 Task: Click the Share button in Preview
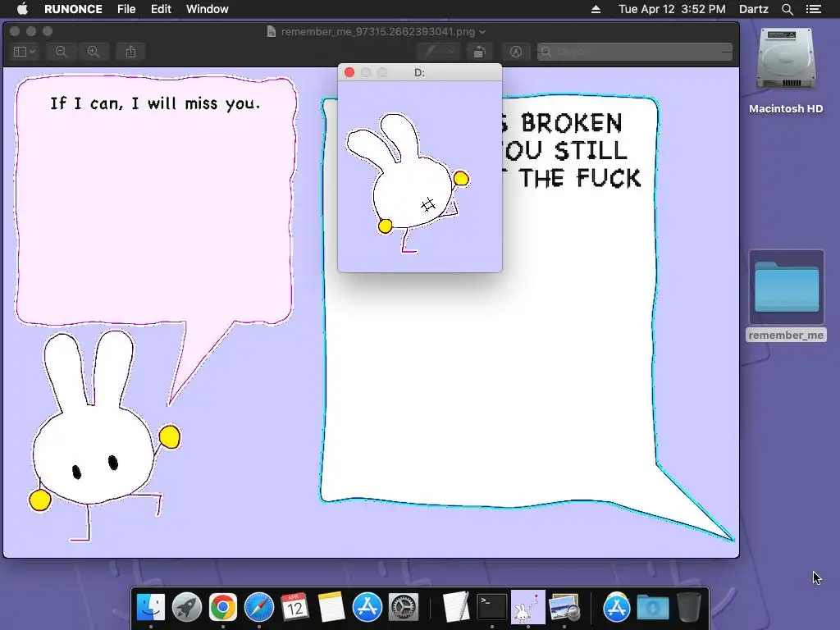click(x=130, y=52)
